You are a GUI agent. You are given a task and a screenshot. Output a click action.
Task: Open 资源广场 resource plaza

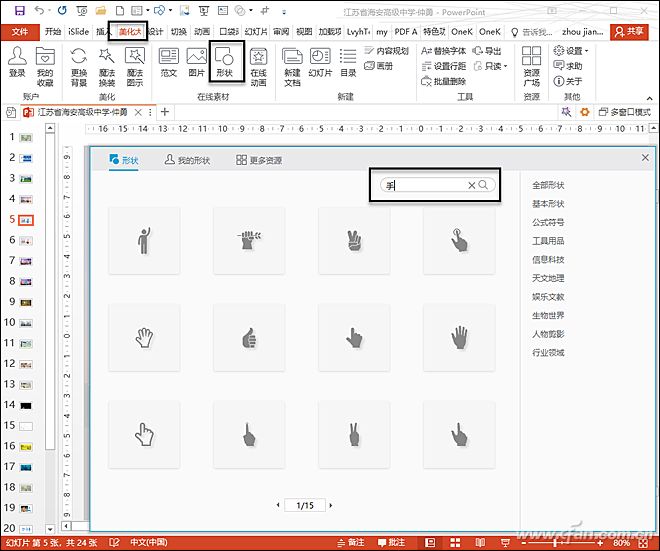coord(531,66)
